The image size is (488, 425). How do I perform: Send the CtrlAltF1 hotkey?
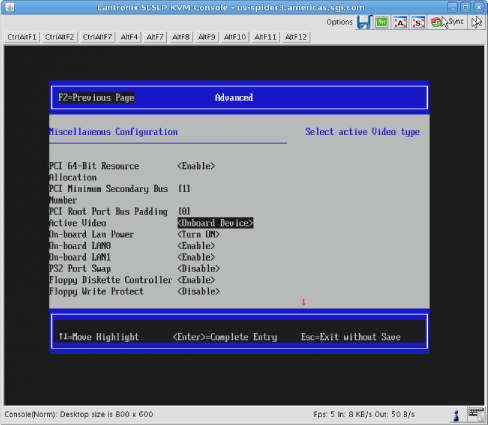coord(22,37)
